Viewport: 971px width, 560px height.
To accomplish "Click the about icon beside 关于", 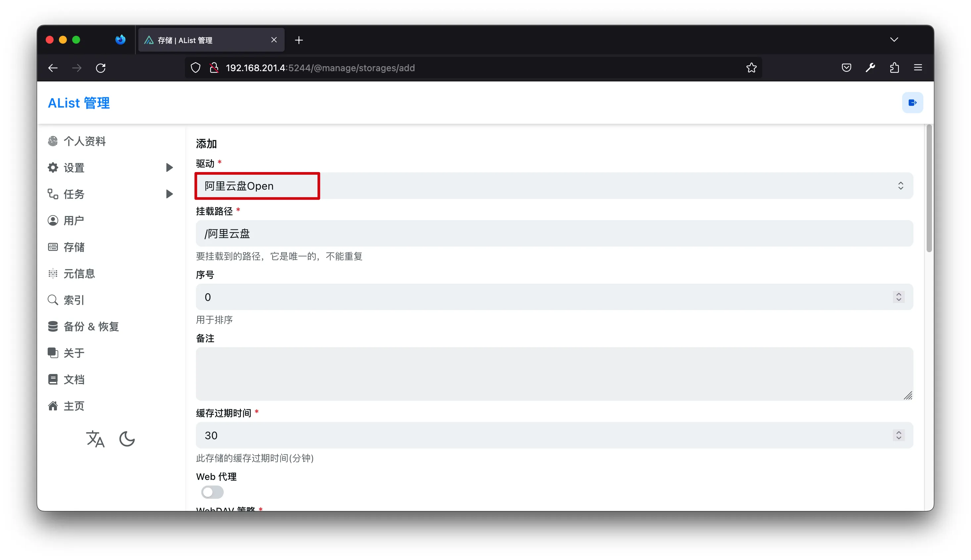I will [x=53, y=353].
